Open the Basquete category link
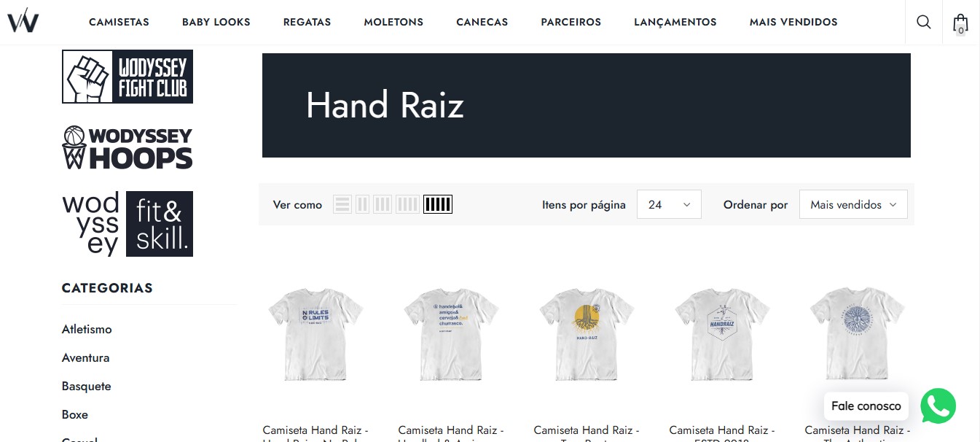The height and width of the screenshot is (442, 980). (x=86, y=386)
